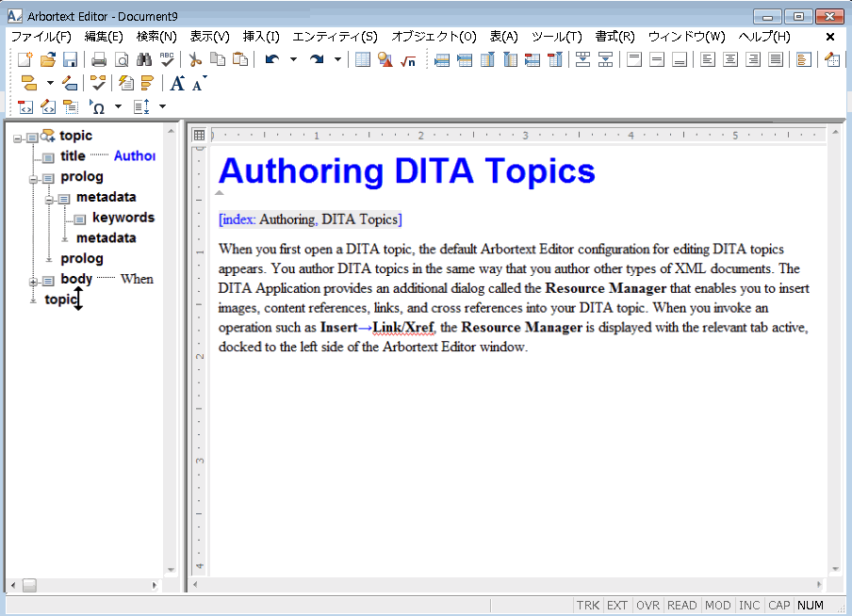The image size is (852, 616).
Task: Set table cell vertical alignment to top
Action: tap(634, 59)
